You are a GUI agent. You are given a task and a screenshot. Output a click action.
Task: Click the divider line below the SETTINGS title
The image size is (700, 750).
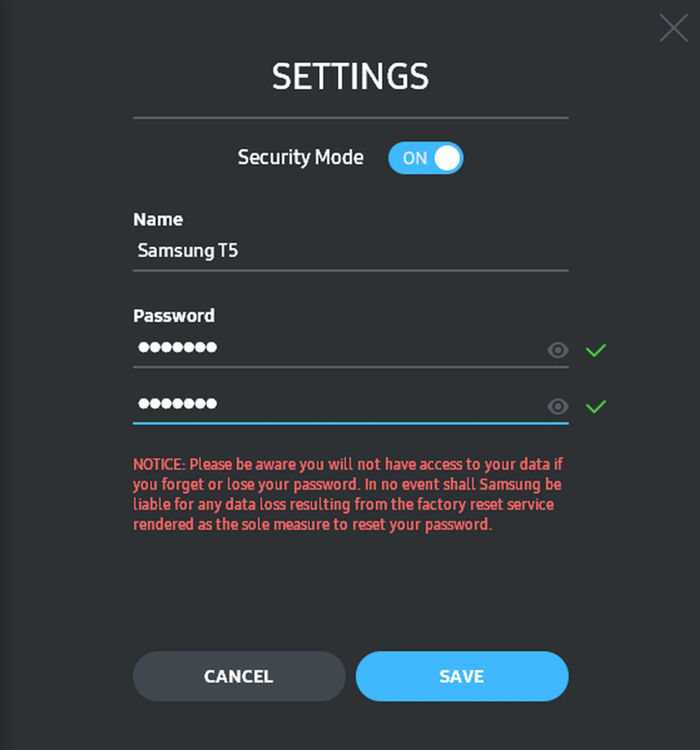tap(350, 118)
